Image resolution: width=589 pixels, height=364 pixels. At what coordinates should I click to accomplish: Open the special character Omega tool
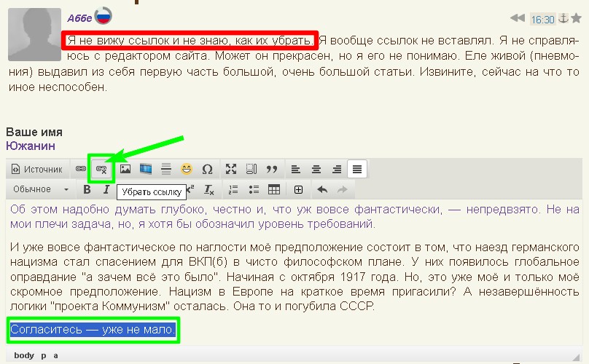point(207,169)
